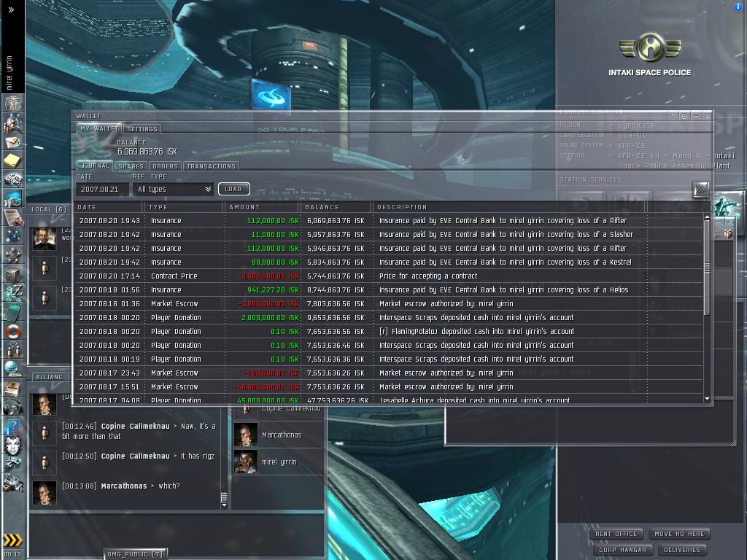Open the Corporation stars icon
Screen dimensions: 747x560
(x=13, y=254)
